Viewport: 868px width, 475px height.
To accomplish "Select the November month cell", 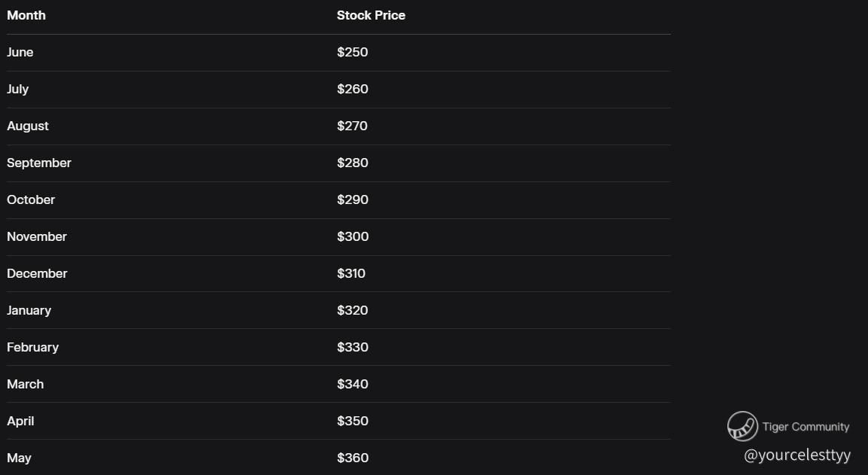I will 37,236.
